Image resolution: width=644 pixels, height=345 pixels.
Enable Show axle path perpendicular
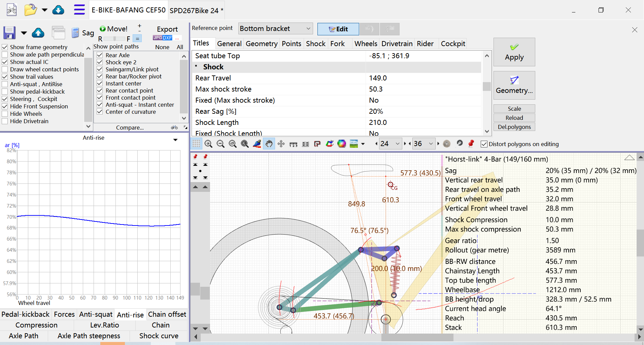coord(5,55)
